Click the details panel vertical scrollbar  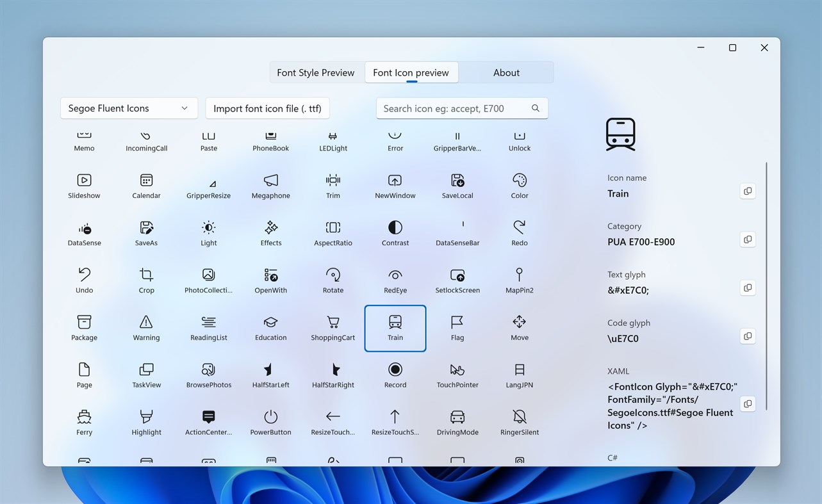(x=766, y=286)
